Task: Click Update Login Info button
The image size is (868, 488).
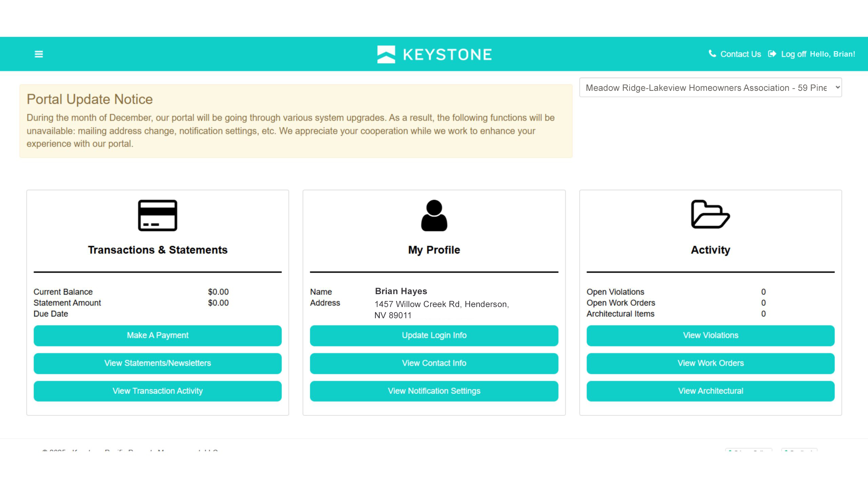Action: 434,335
